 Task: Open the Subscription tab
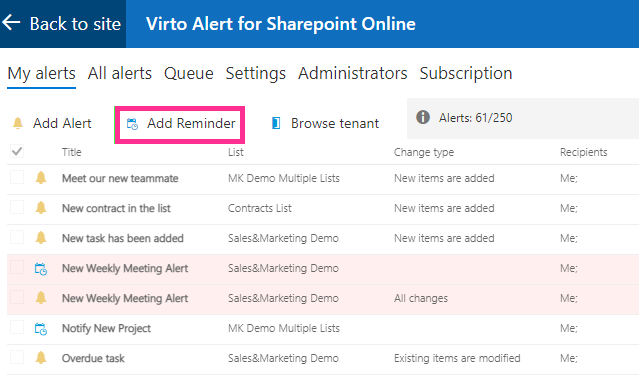466,73
